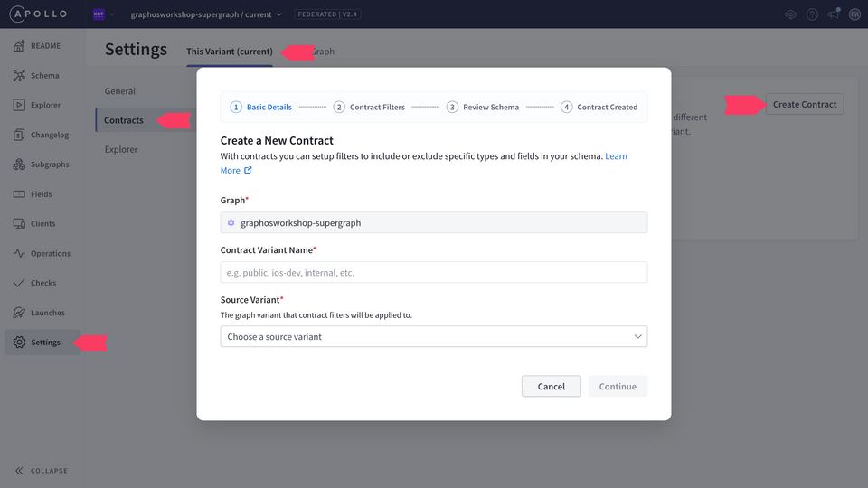Click the README house icon
Viewport: 868px width, 488px height.
tap(19, 46)
